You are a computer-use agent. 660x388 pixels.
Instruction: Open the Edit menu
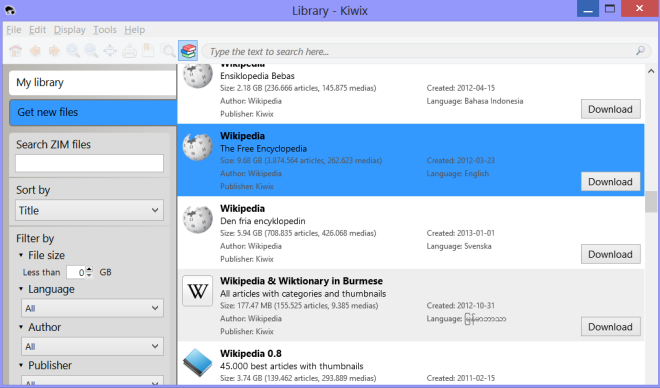pos(37,30)
